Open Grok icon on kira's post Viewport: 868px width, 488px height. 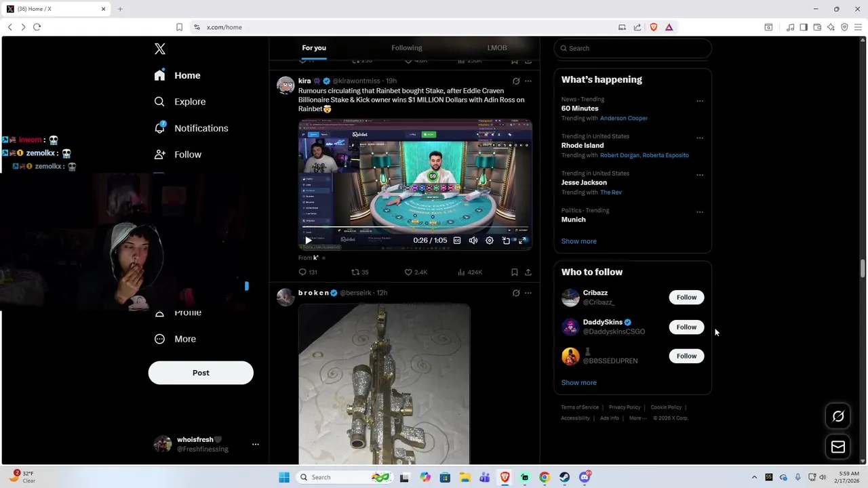click(516, 81)
